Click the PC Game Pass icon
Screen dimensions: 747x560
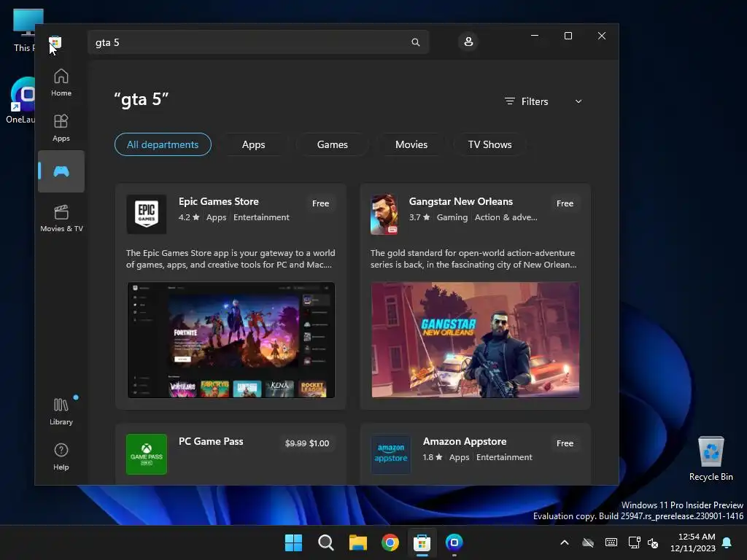[x=146, y=454]
